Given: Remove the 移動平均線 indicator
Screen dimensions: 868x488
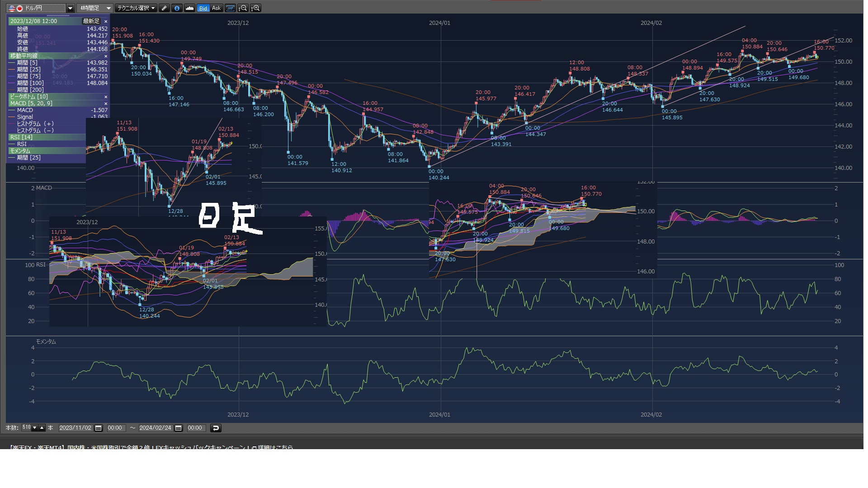Looking at the screenshot, I should [x=106, y=56].
